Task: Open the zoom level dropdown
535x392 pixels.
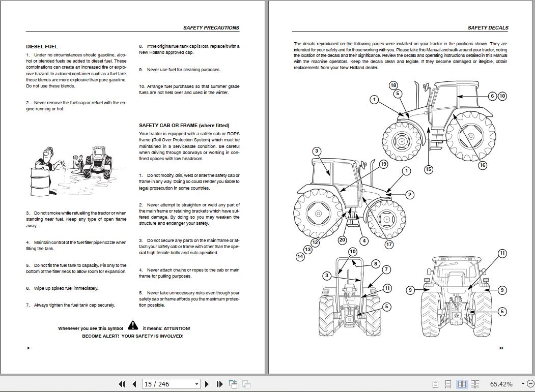Action: [522, 384]
